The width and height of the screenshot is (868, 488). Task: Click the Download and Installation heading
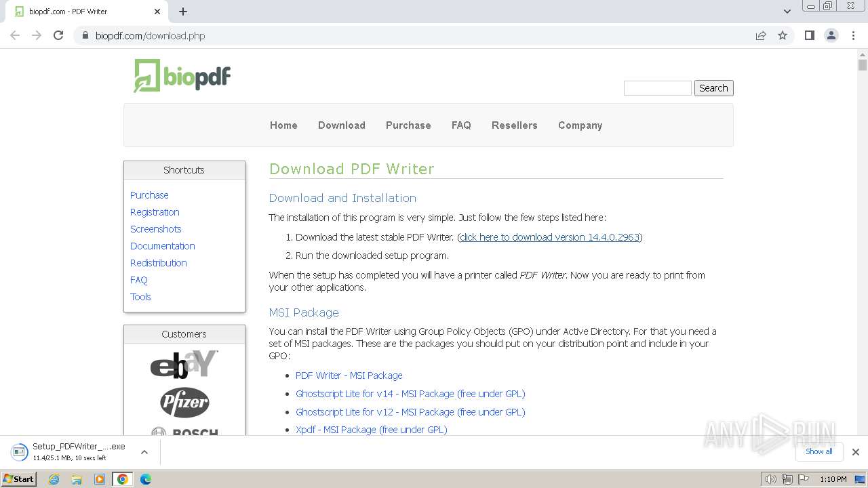click(x=342, y=198)
